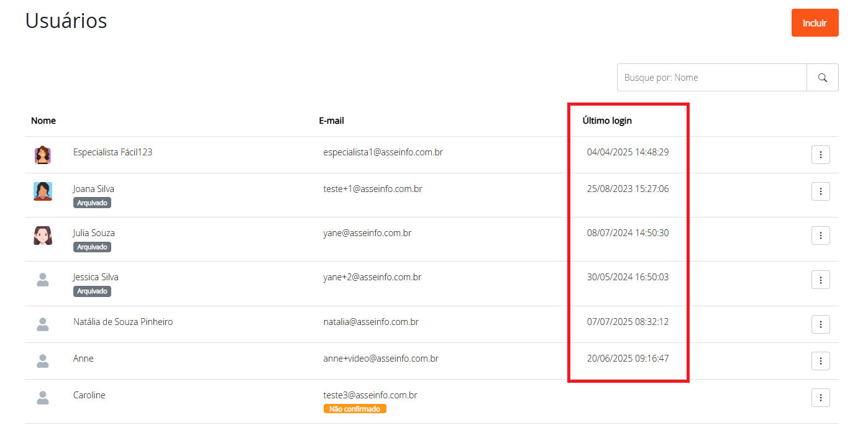
Task: Open the kebab menu for Jessica Silva
Action: (820, 280)
